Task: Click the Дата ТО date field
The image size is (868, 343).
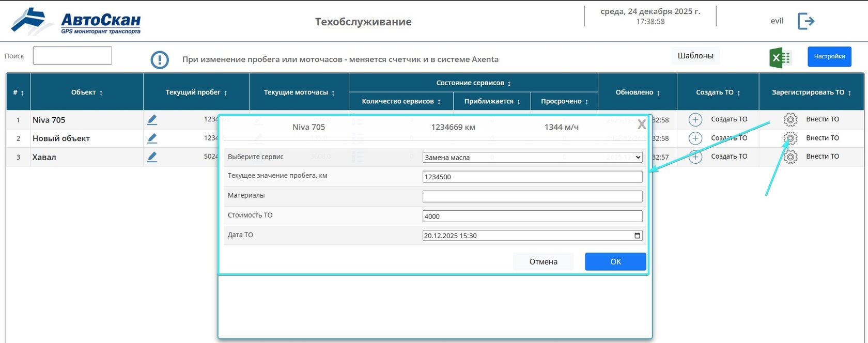Action: pos(532,236)
